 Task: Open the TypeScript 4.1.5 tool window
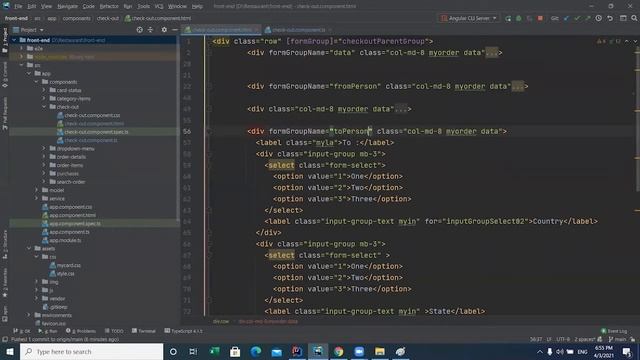[x=183, y=331]
